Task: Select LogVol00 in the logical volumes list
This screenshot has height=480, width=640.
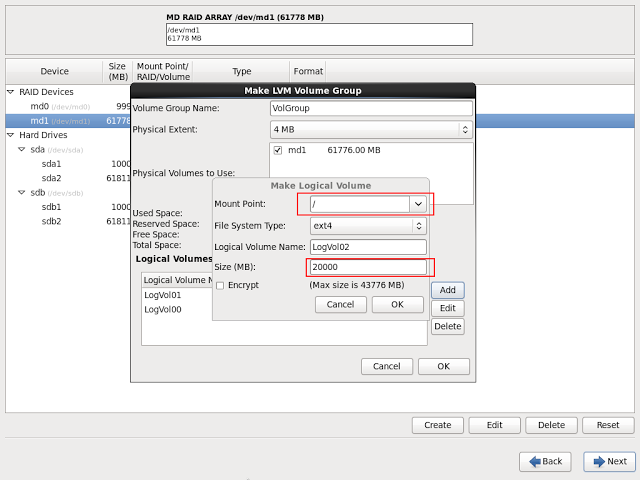Action: pos(163,310)
